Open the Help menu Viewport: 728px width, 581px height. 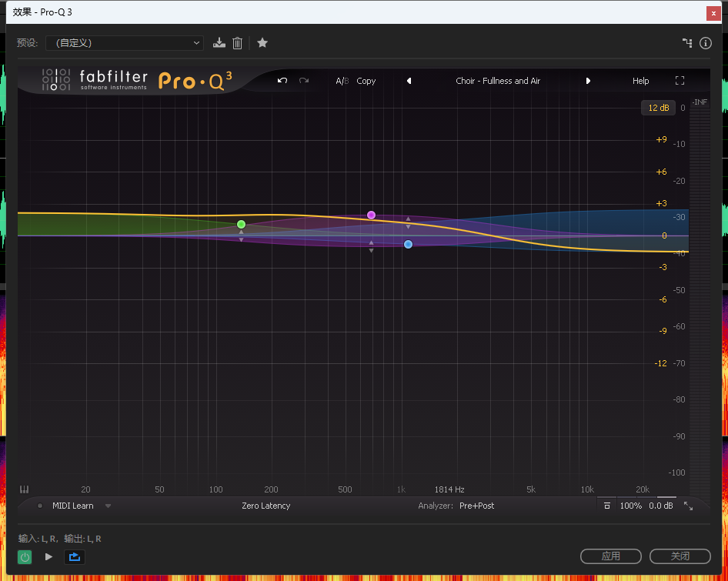[x=641, y=81]
